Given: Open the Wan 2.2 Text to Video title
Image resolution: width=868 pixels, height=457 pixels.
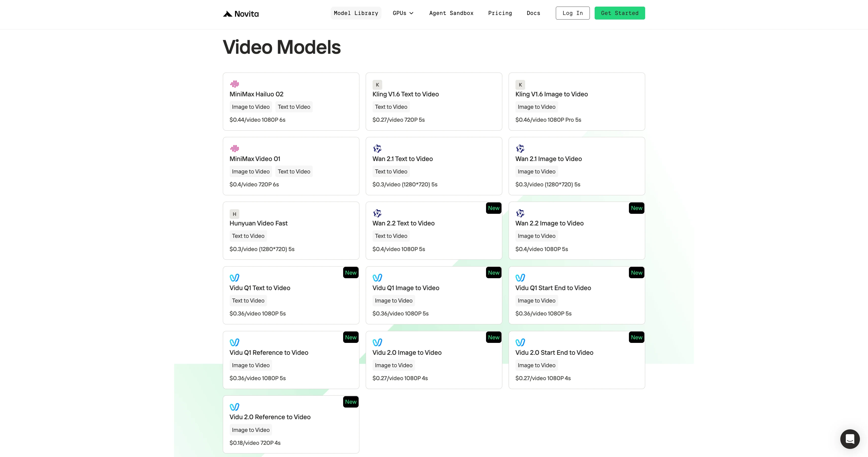Looking at the screenshot, I should click(x=403, y=223).
